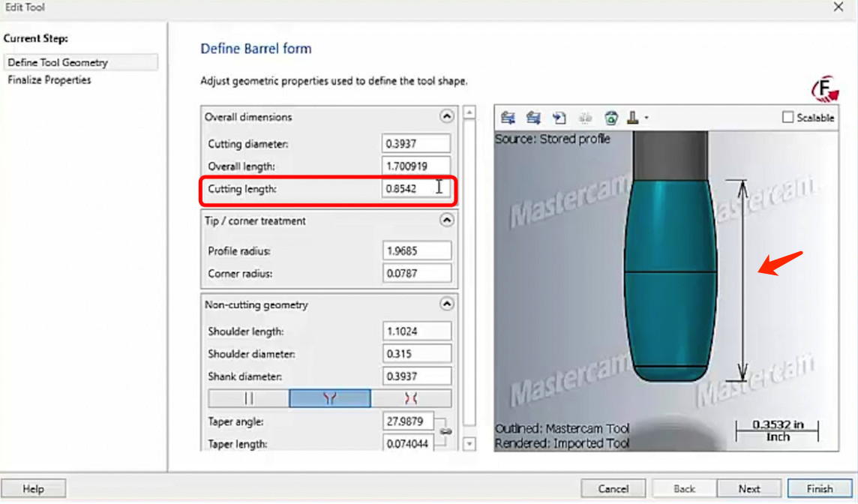The image size is (858, 504).
Task: Click the Taper angle input field
Action: (x=408, y=421)
